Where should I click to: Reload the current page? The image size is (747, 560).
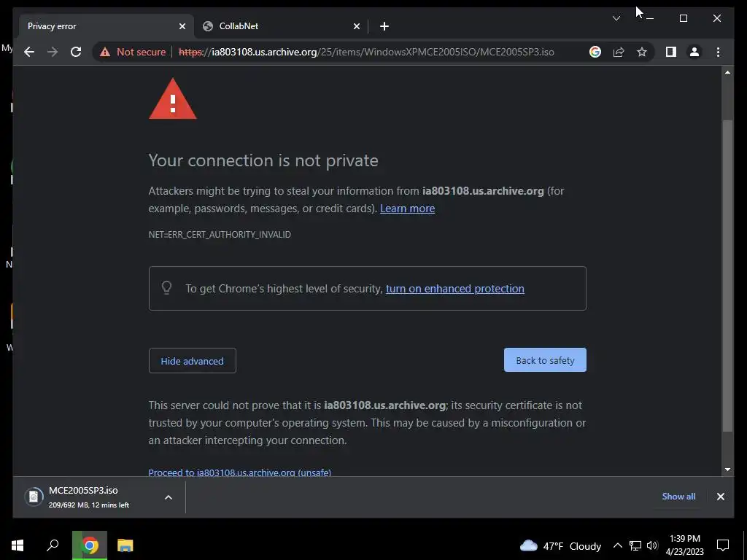(x=76, y=52)
